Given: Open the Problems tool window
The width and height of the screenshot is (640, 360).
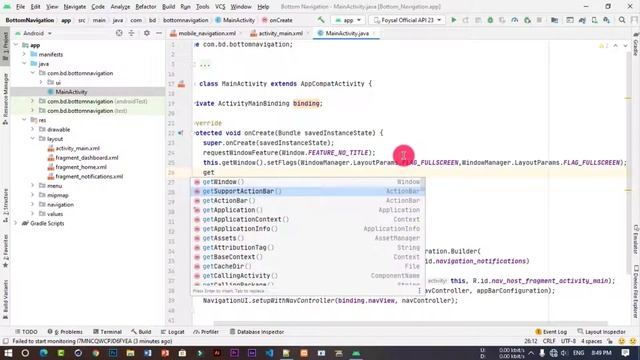Looking at the screenshot, I should tap(64, 332).
